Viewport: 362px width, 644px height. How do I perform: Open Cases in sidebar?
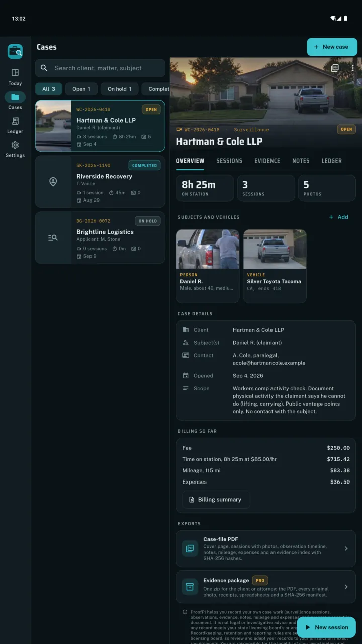point(15,101)
